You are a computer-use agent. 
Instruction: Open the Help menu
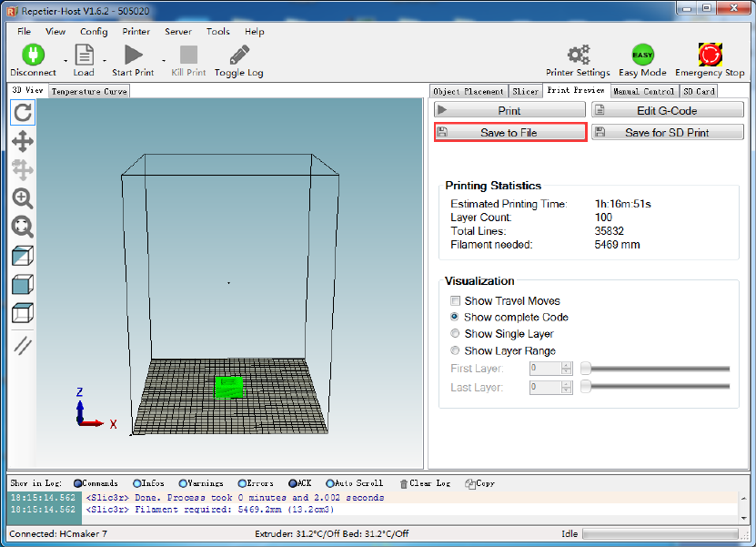click(x=255, y=31)
